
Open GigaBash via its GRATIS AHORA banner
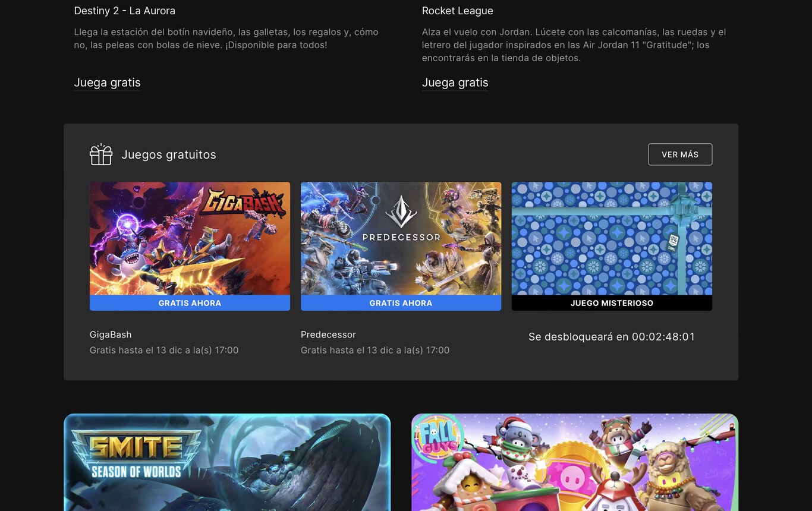(190, 303)
